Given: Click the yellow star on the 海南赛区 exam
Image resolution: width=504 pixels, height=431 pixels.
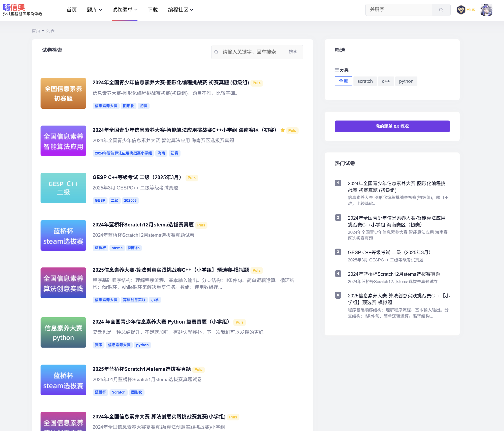Looking at the screenshot, I should pyautogui.click(x=283, y=130).
